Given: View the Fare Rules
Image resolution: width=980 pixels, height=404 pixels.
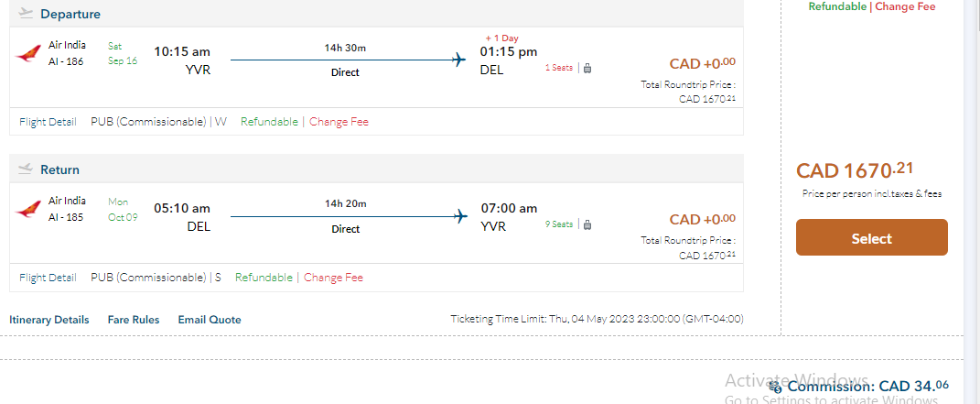Looking at the screenshot, I should click(x=134, y=320).
